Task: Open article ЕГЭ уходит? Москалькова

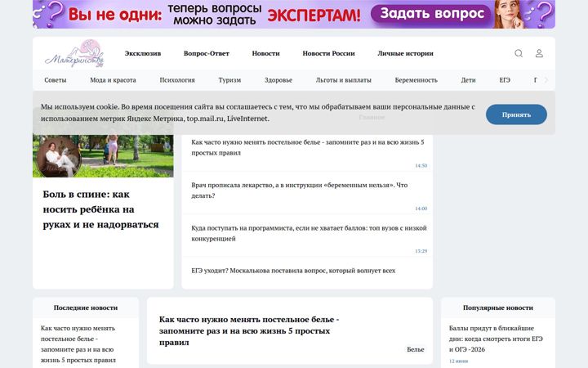Action: point(293,271)
